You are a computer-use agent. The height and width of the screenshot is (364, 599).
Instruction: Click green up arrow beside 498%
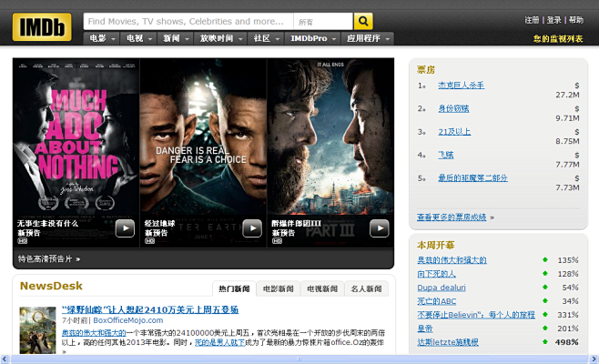pos(545,342)
